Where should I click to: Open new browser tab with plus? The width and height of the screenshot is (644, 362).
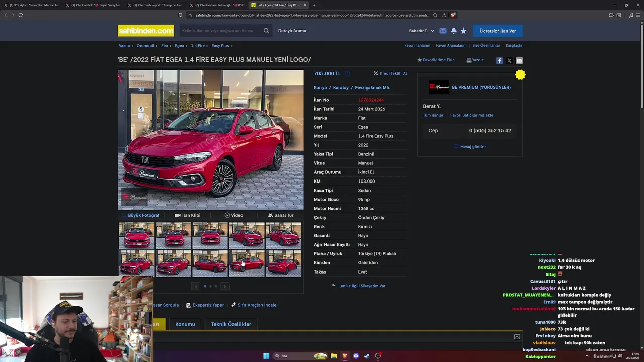pos(314,5)
